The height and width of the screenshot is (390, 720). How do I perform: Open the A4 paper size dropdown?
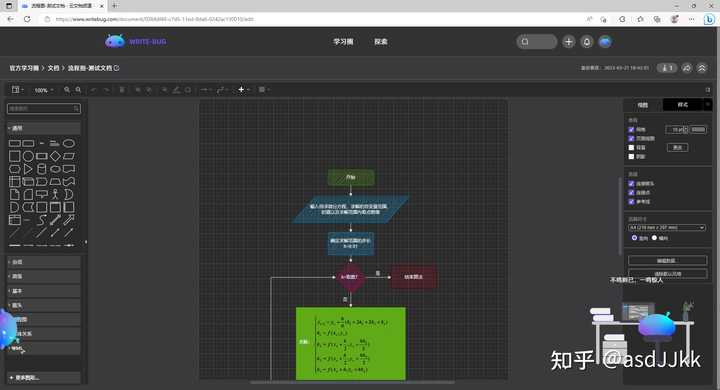(667, 228)
